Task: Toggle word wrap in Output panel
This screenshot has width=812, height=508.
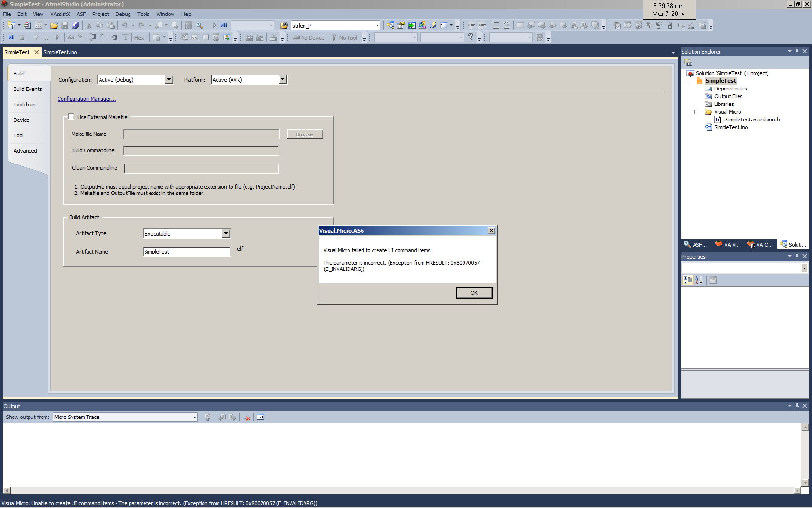Action: click(261, 418)
